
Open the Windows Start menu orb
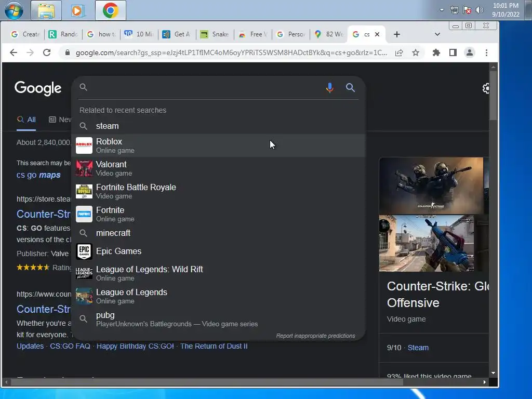point(14,10)
